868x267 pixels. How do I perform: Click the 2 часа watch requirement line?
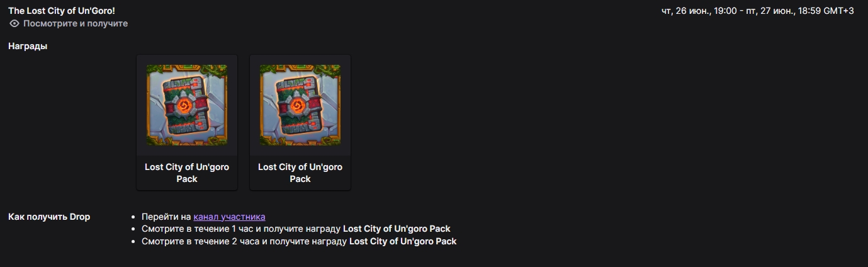299,241
